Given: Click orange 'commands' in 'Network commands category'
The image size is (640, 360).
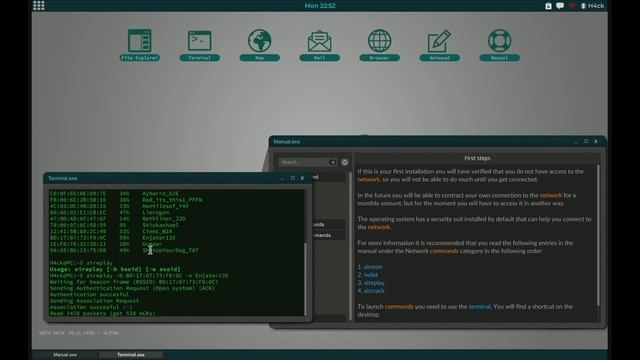Looking at the screenshot, I should point(444,251).
